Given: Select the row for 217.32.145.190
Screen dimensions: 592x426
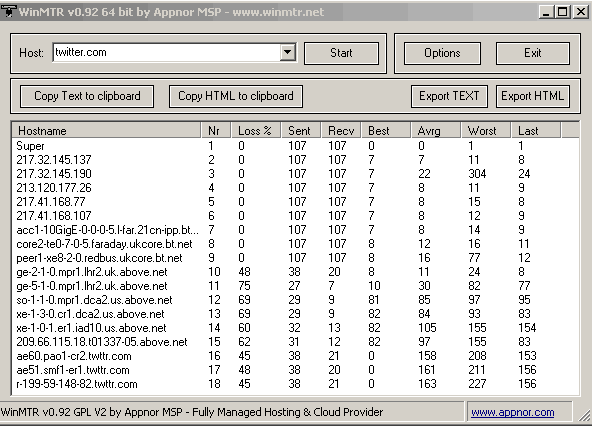Looking at the screenshot, I should coord(295,174).
